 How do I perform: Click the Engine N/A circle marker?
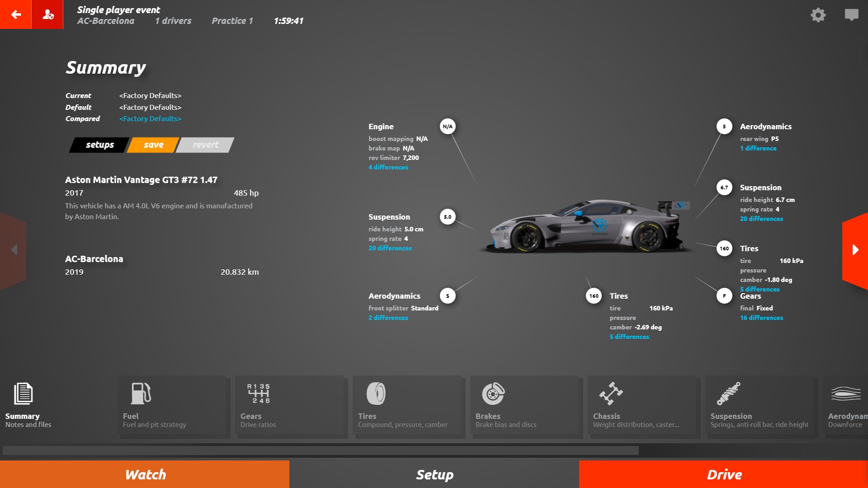click(448, 127)
